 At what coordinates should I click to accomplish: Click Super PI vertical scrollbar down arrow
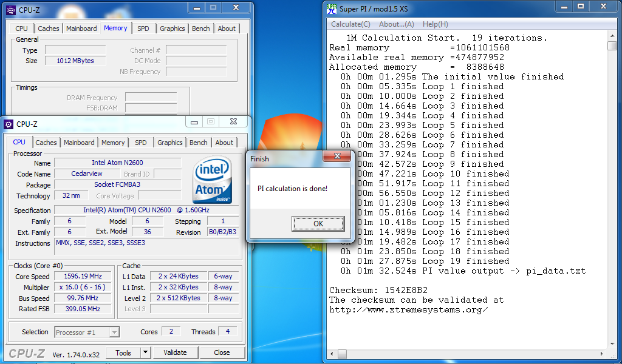coord(612,344)
